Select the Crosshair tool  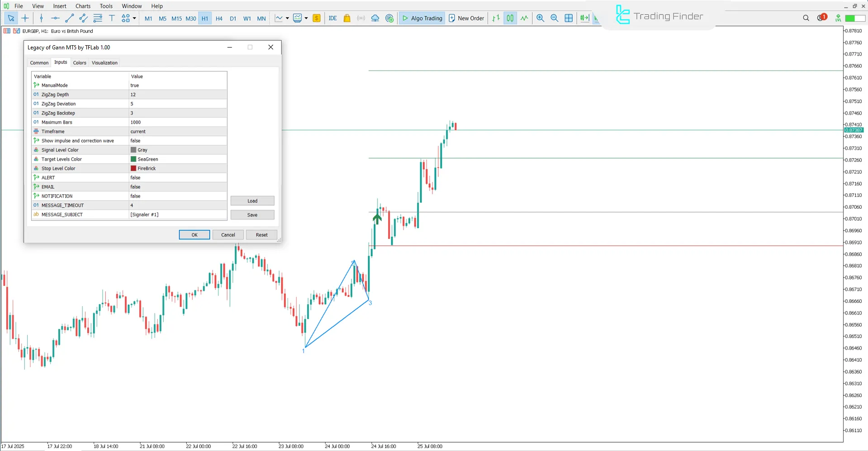point(25,18)
